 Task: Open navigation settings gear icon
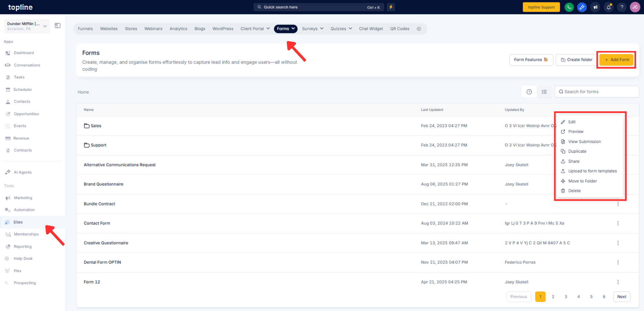[419, 29]
